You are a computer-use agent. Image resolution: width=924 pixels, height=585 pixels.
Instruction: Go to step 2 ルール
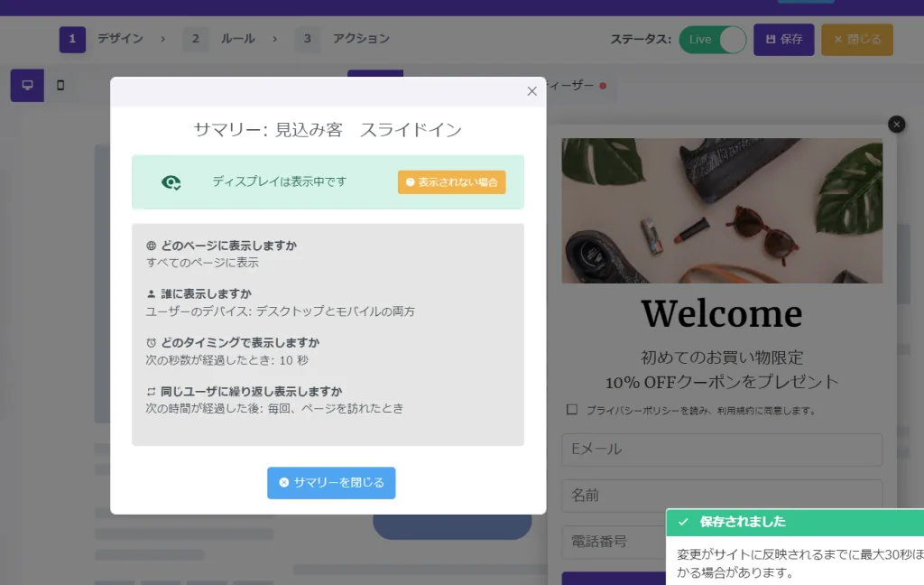tap(218, 39)
